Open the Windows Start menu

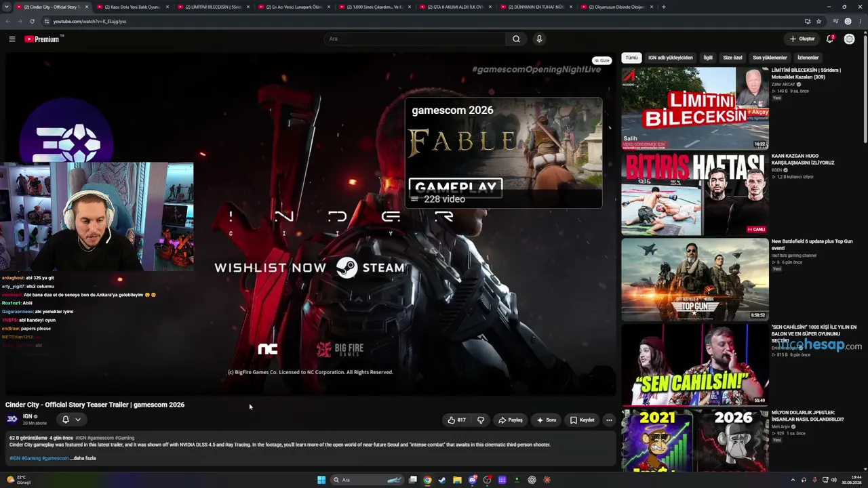tap(321, 480)
